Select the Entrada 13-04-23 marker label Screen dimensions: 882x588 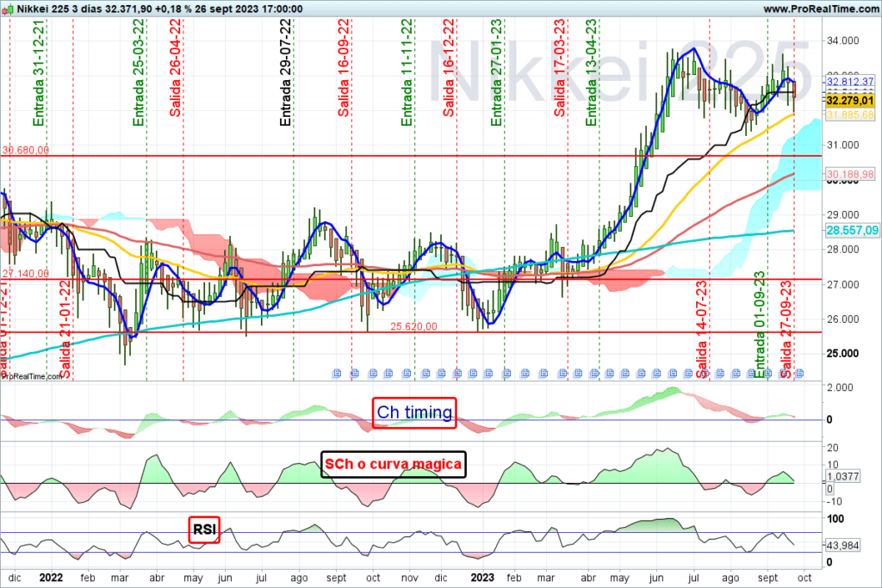(x=591, y=73)
